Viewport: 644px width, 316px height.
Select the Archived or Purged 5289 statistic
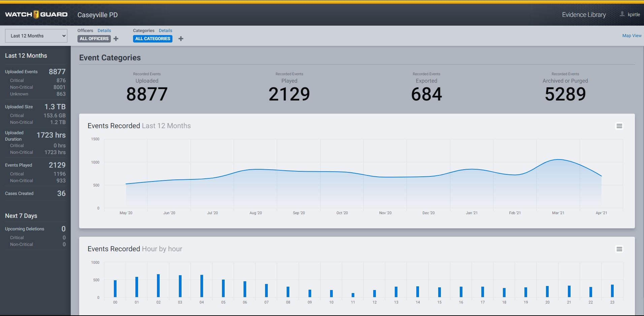565,94
